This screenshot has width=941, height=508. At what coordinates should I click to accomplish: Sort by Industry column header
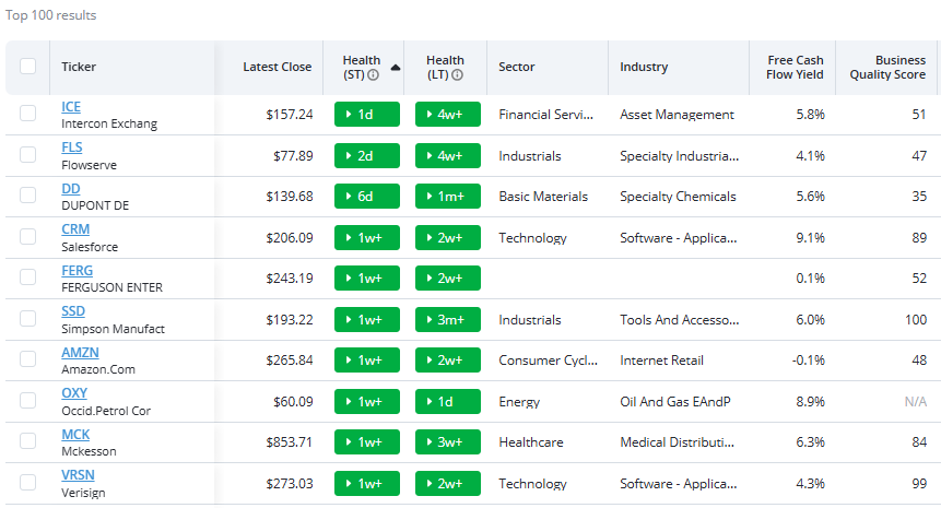[x=644, y=67]
